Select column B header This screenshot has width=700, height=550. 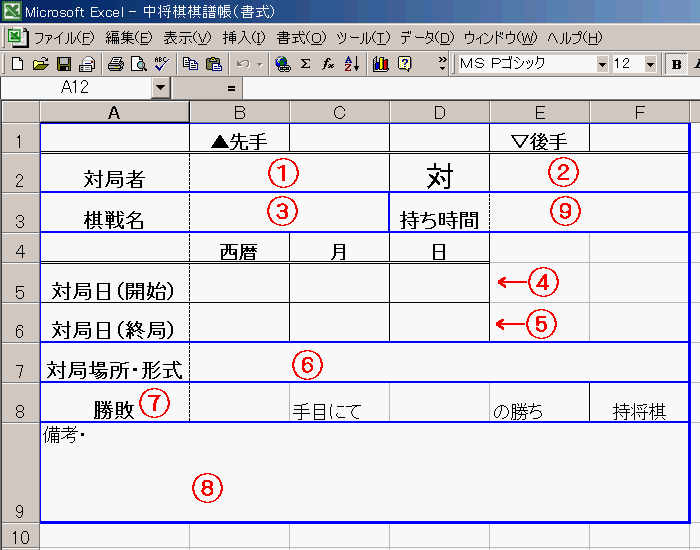click(x=239, y=112)
